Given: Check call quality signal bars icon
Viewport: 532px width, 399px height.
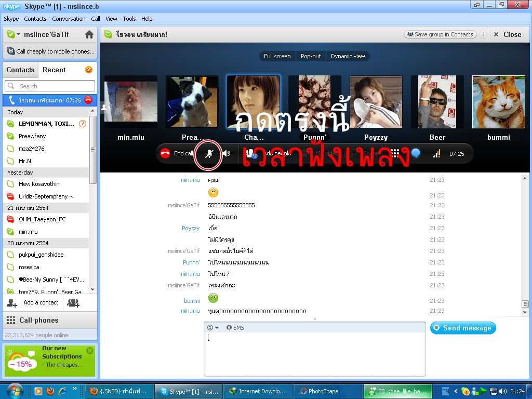Looking at the screenshot, I should [x=436, y=154].
